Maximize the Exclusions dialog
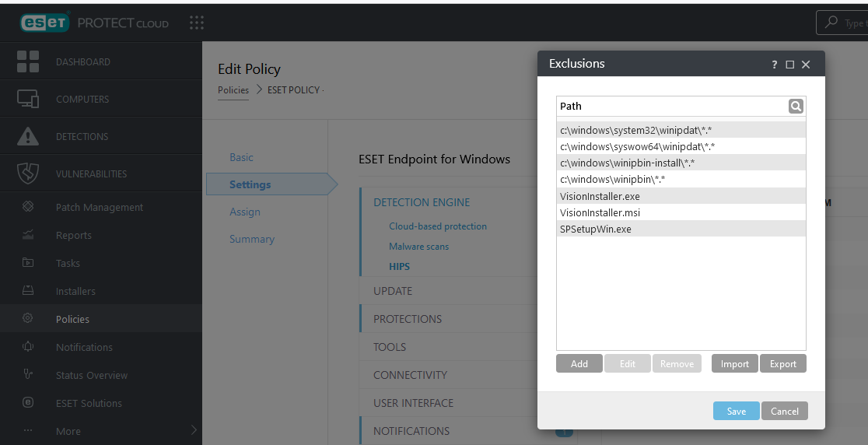The width and height of the screenshot is (868, 445). tap(790, 65)
